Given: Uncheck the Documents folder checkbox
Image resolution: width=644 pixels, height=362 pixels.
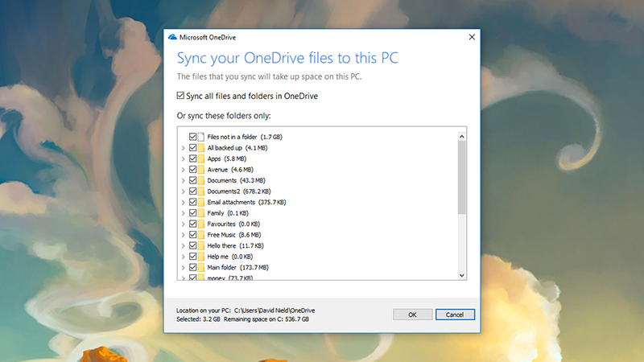Looking at the screenshot, I should tap(192, 180).
